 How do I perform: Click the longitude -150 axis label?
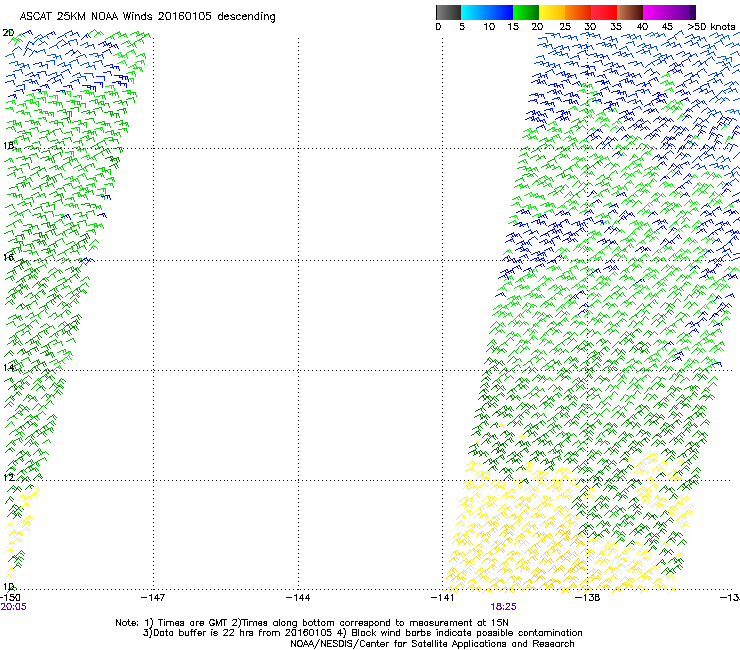(x=10, y=598)
